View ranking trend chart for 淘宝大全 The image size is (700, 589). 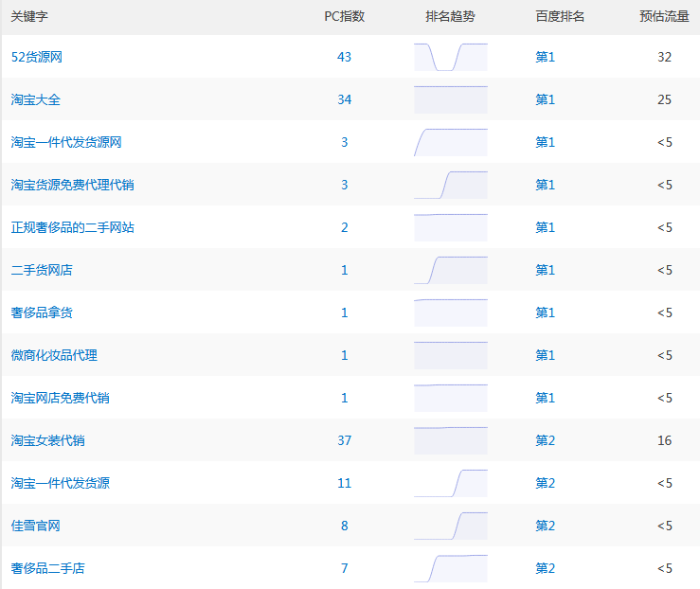tap(451, 99)
